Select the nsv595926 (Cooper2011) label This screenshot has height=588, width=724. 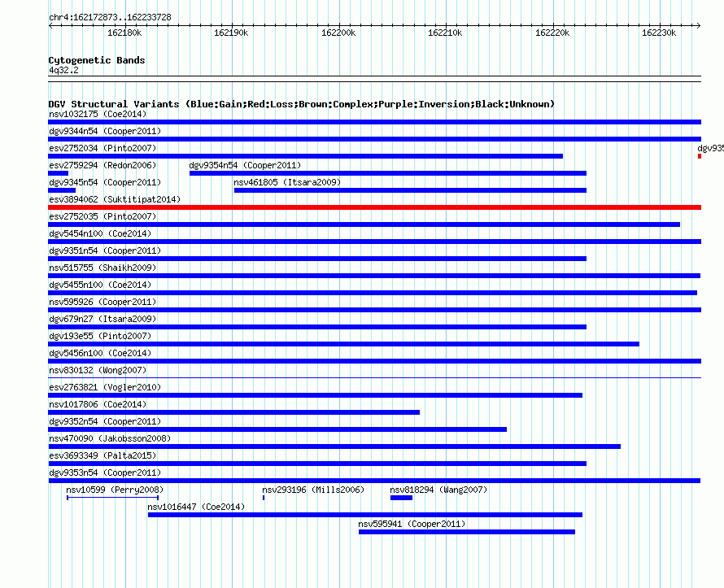[x=102, y=302]
